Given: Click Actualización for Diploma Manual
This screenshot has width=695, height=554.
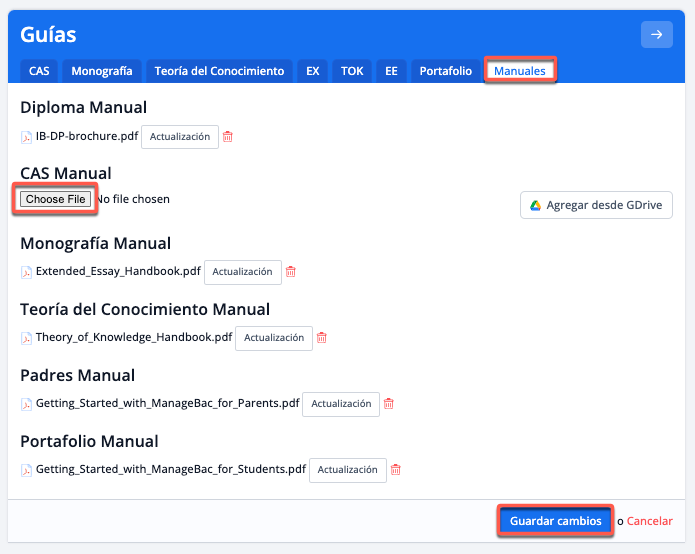Looking at the screenshot, I should coord(180,137).
